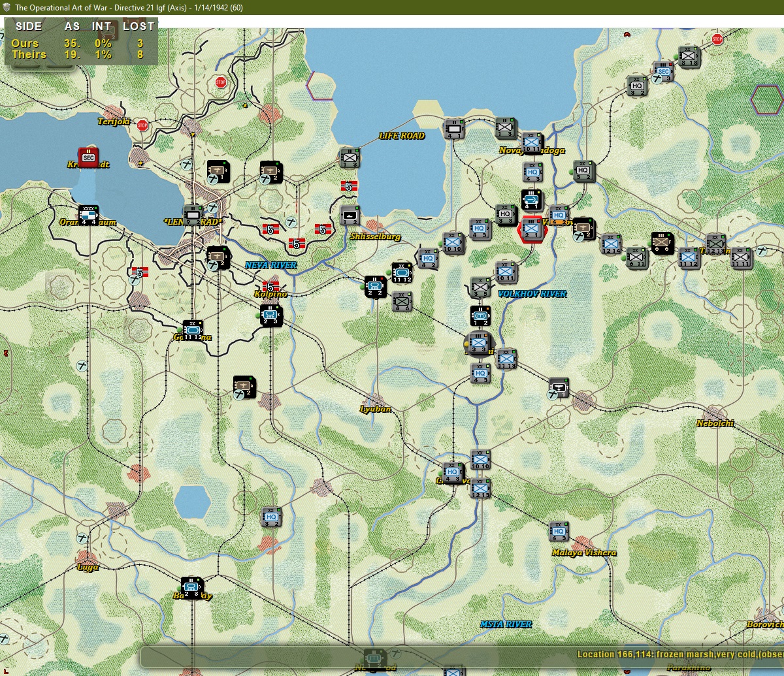
Task: Select the air unit west of Nebolchi
Action: click(559, 388)
